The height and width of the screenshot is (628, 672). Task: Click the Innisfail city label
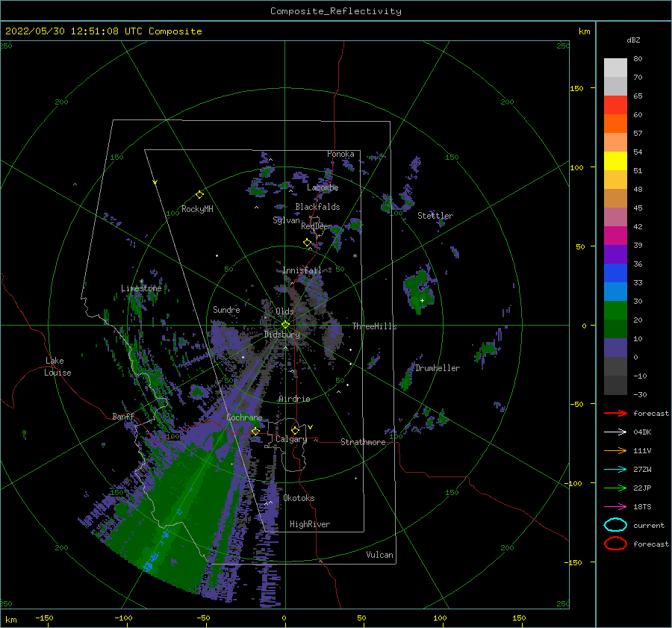(x=302, y=270)
